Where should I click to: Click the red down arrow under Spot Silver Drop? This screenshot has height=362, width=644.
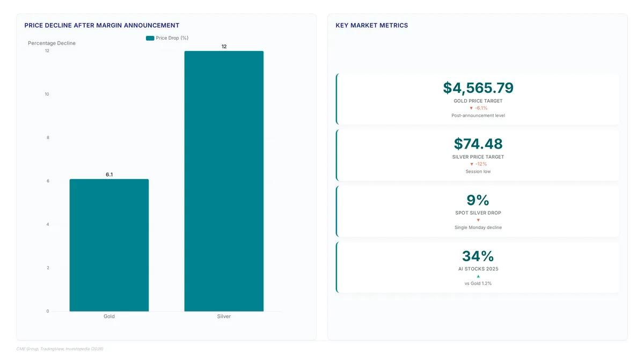tap(478, 220)
